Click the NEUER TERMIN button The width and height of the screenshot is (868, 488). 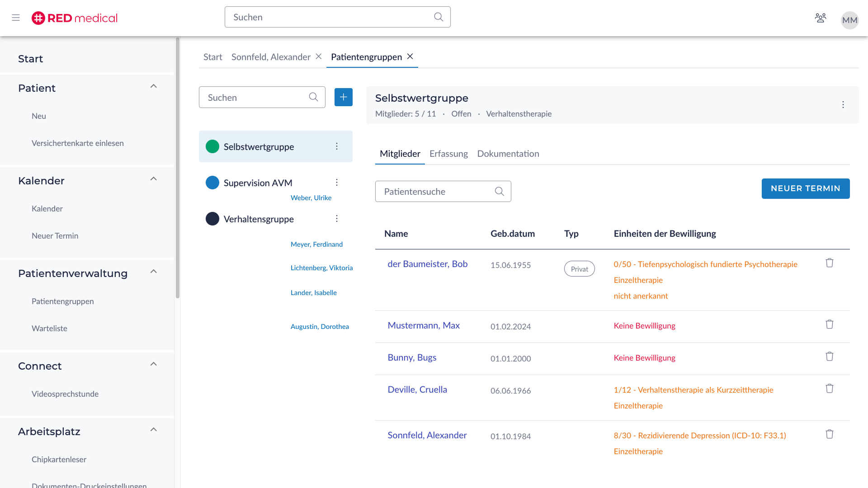pos(805,188)
